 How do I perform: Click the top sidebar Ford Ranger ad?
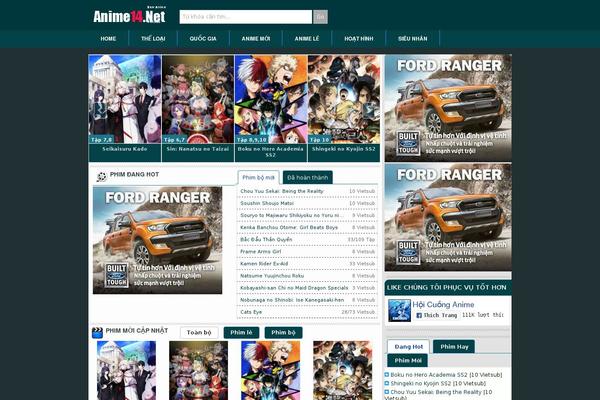[448, 108]
